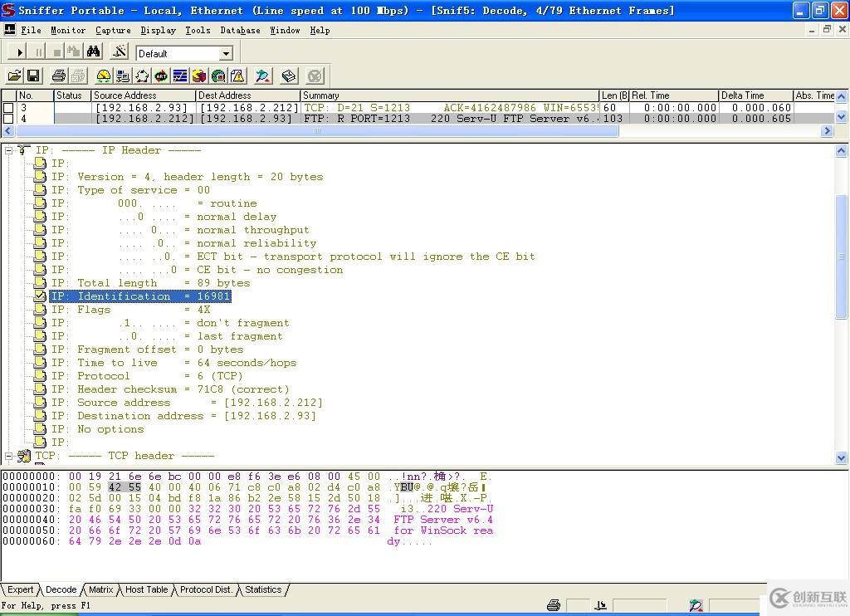This screenshot has width=850, height=616.
Task: Select the Protocol = 6 (TCP) row
Action: [147, 376]
